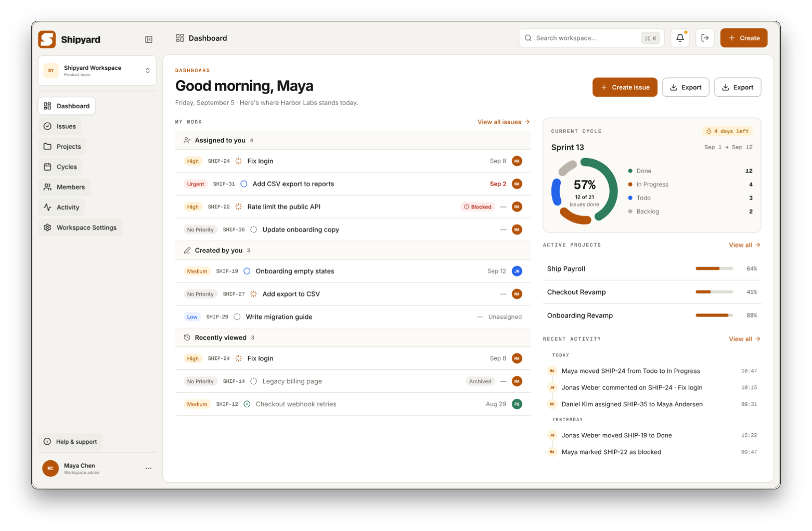Click the status icon of SHIP-27

[253, 294]
